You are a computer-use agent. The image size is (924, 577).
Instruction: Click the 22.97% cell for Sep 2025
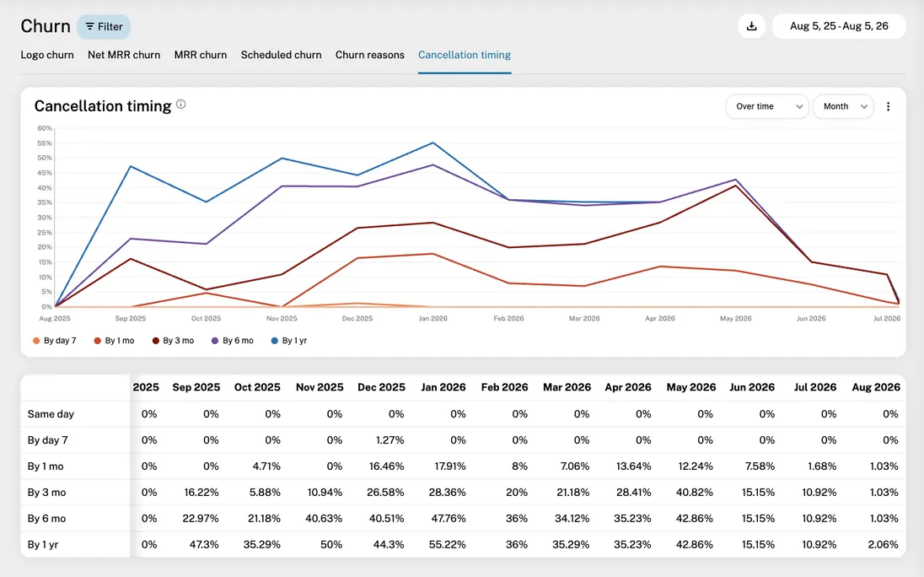pyautogui.click(x=201, y=519)
